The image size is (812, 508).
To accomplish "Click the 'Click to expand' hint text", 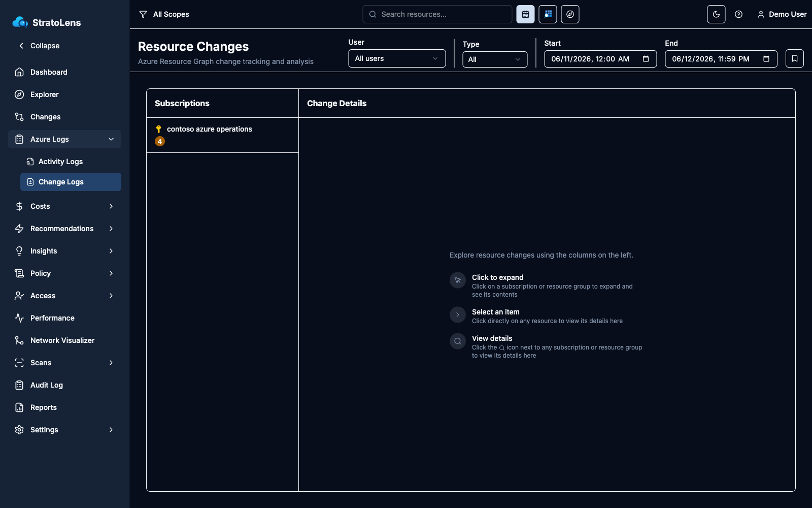I will (497, 277).
